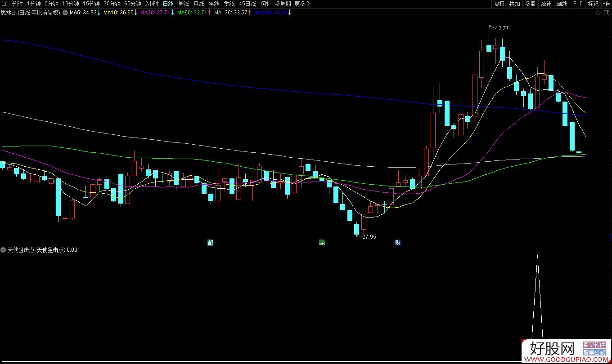Screen dimensions: 612x364
Task: Select the 45日线 period
Action: click(247, 4)
